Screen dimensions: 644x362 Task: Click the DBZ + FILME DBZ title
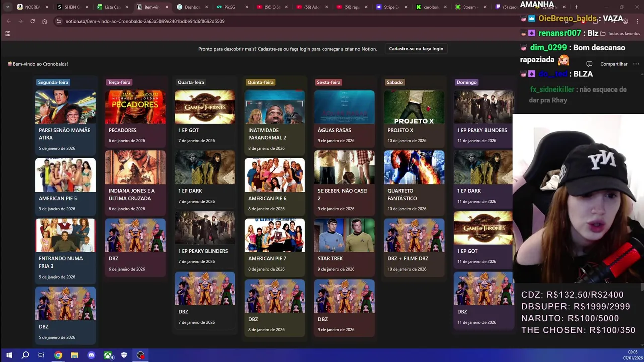408,258
